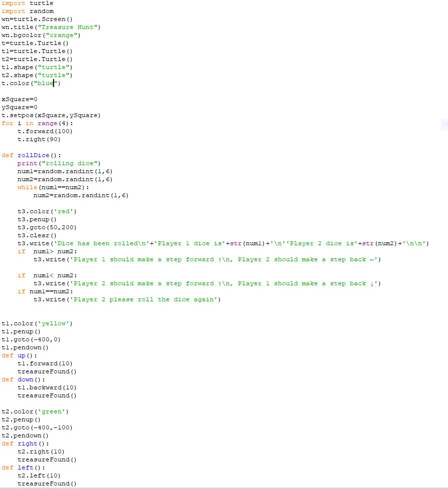Place cursor on wn=turtle.Screen() line

[37, 20]
